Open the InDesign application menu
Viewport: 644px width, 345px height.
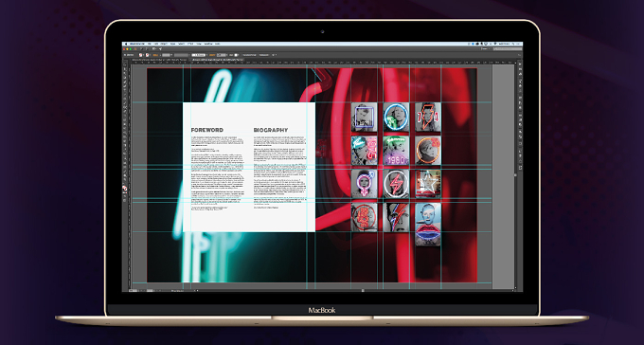(x=137, y=44)
